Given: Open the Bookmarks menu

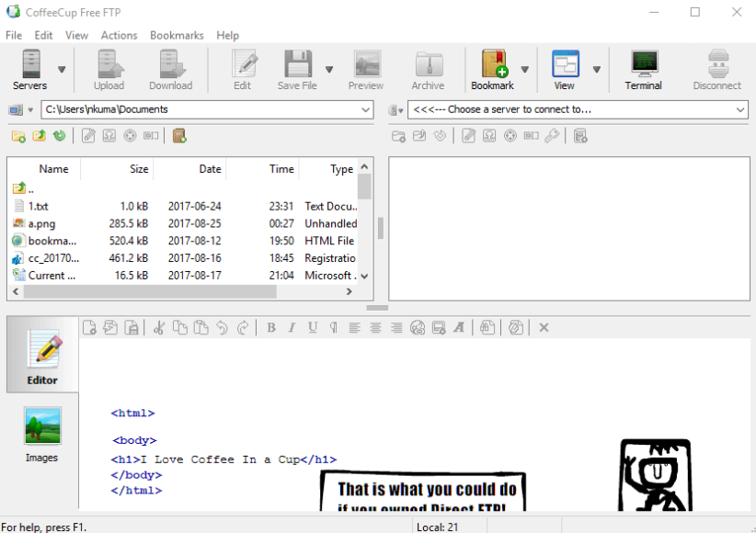Looking at the screenshot, I should [177, 35].
